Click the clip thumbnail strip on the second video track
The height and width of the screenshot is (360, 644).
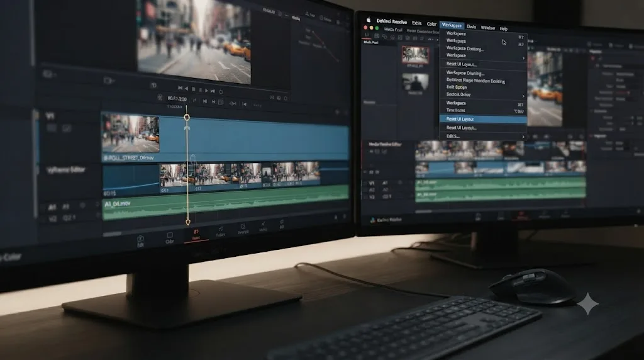(240, 175)
